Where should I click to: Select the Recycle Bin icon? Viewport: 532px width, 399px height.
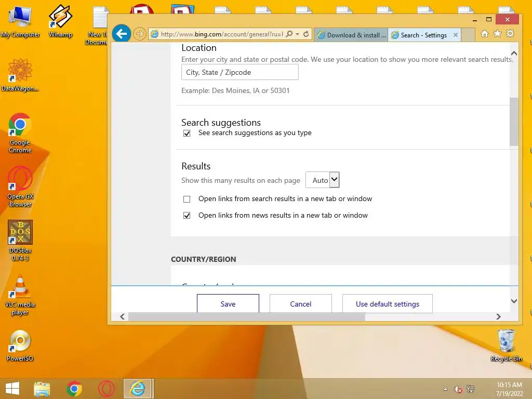coord(506,345)
